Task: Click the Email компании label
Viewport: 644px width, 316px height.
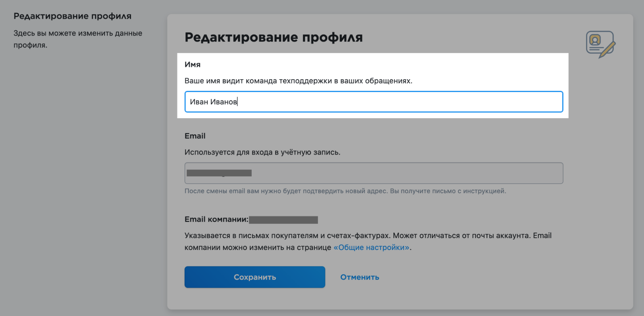Action: click(216, 219)
